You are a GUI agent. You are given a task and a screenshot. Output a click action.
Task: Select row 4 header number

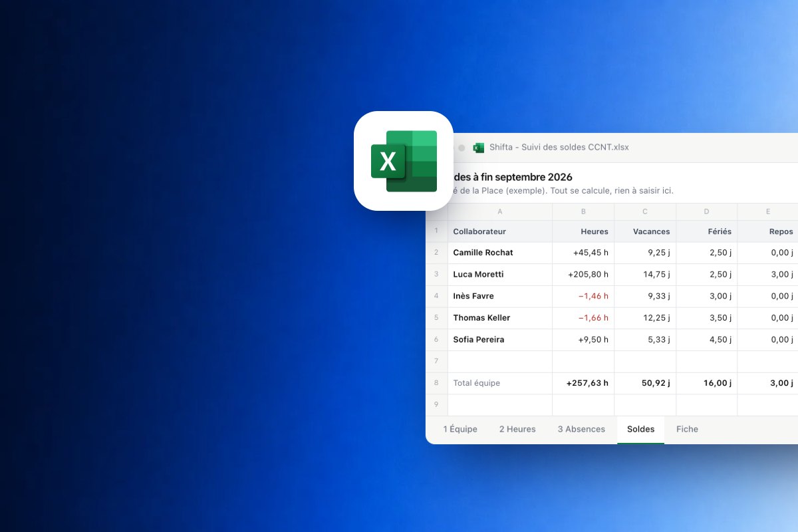[x=436, y=296]
